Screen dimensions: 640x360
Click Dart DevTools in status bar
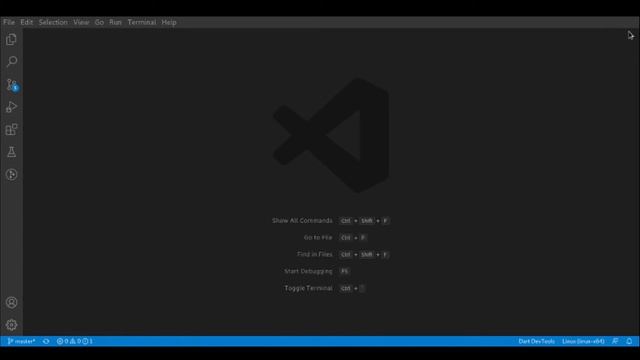536,341
